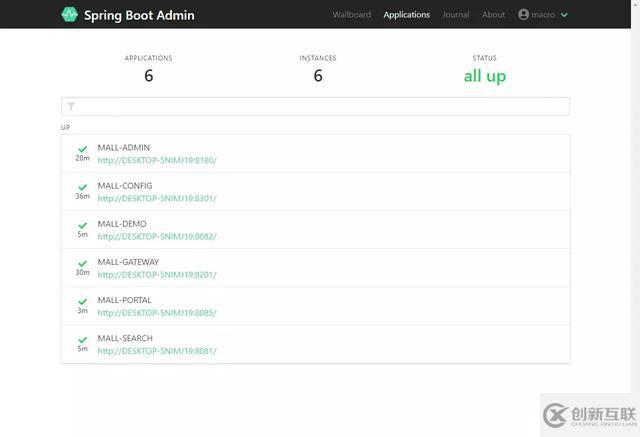Viewport: 640px width, 437px height.
Task: Open the MALL-ADMIN port 8180 link
Action: pyautogui.click(x=157, y=160)
